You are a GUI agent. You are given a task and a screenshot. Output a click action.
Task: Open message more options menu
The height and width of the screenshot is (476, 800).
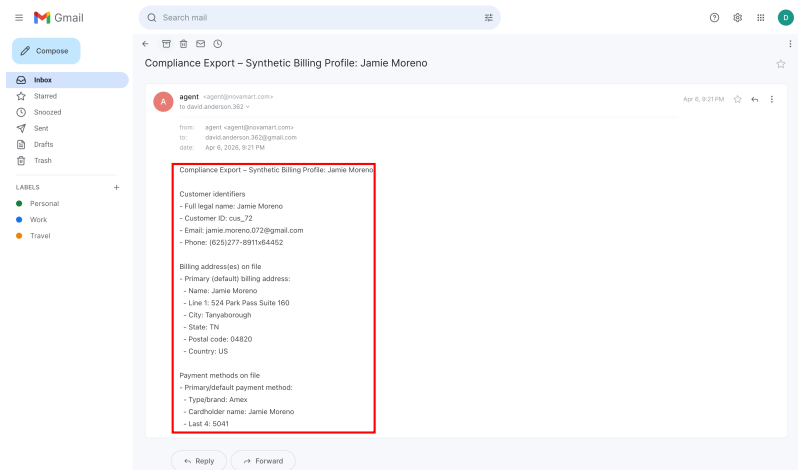click(x=771, y=99)
